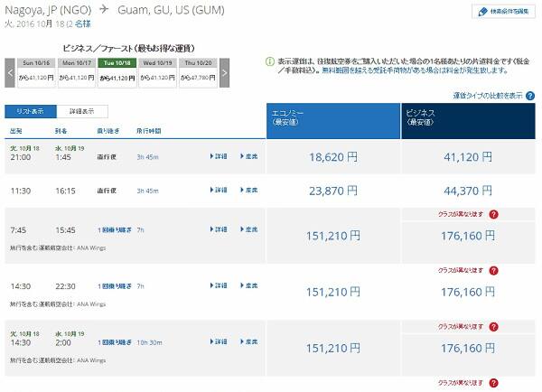Click the next dates arrow in fare calendar
The width and height of the screenshot is (542, 392).
(226, 73)
